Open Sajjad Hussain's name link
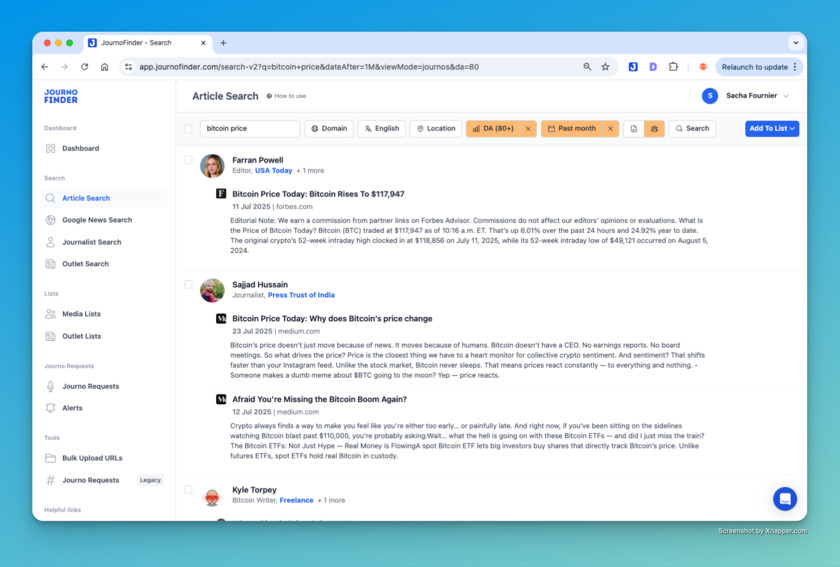This screenshot has height=567, width=840. click(260, 285)
